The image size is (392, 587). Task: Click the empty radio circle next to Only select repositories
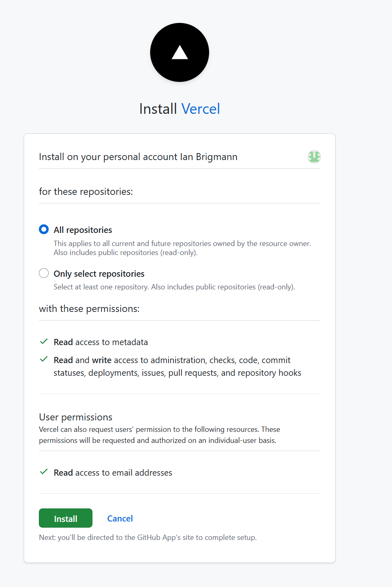point(44,273)
